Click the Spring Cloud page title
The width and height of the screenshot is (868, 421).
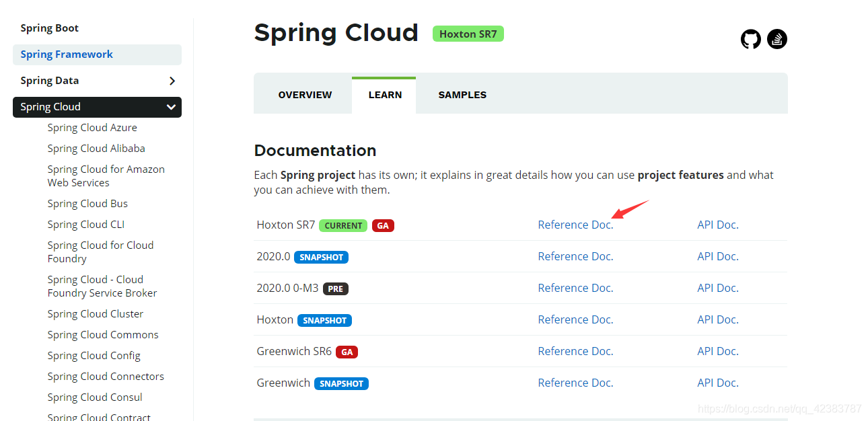point(336,33)
